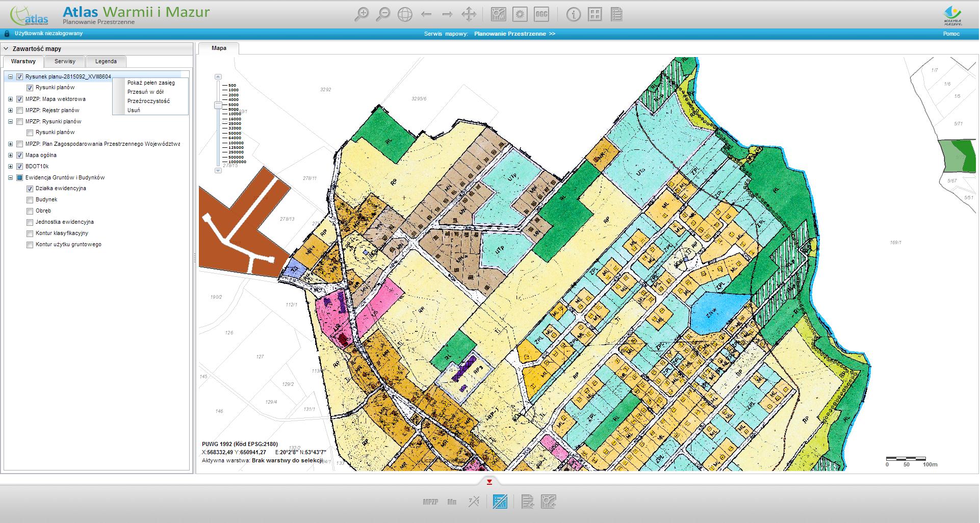Image resolution: width=980 pixels, height=523 pixels.
Task: Click the zoom scale slider handle
Action: pos(218,105)
